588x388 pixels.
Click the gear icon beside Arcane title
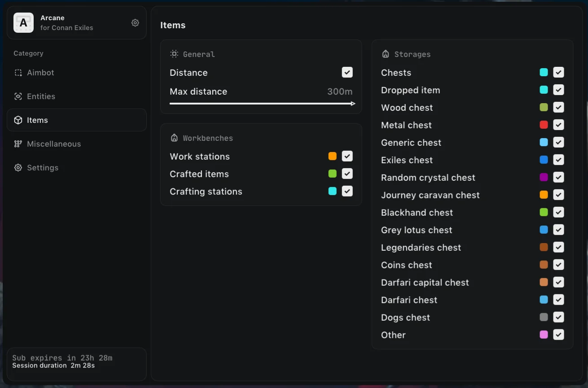point(135,23)
